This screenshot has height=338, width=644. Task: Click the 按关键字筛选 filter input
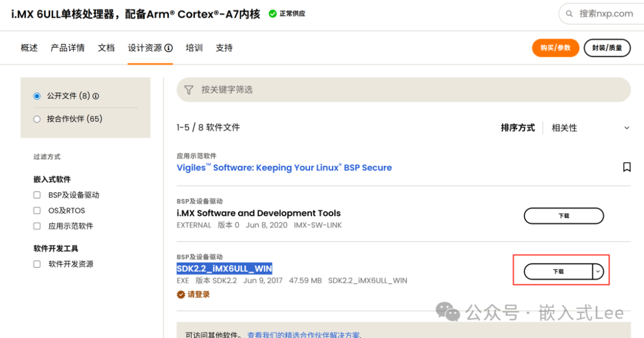(403, 89)
